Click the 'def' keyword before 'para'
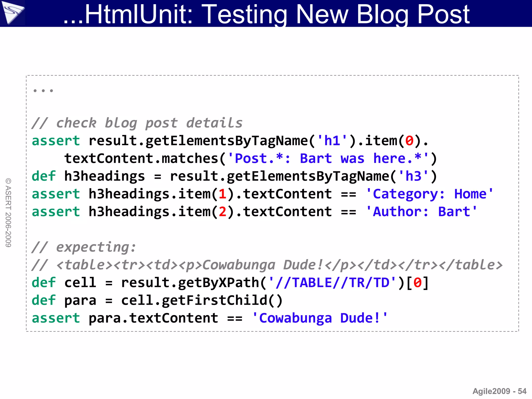The width and height of the screenshot is (532, 399). (44, 300)
